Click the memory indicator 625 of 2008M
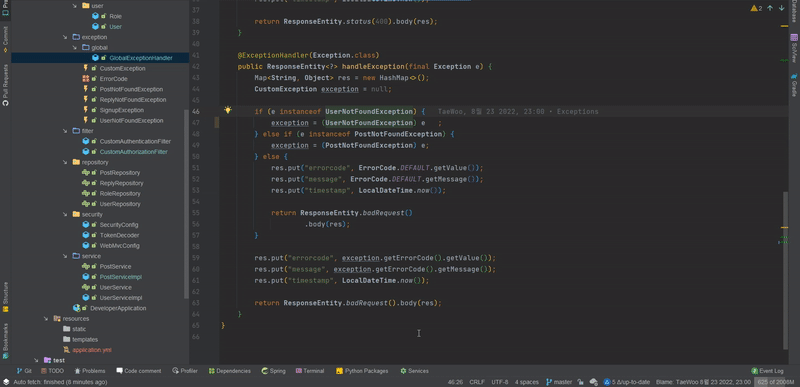Screen dimensions: 800x387 tap(776, 382)
